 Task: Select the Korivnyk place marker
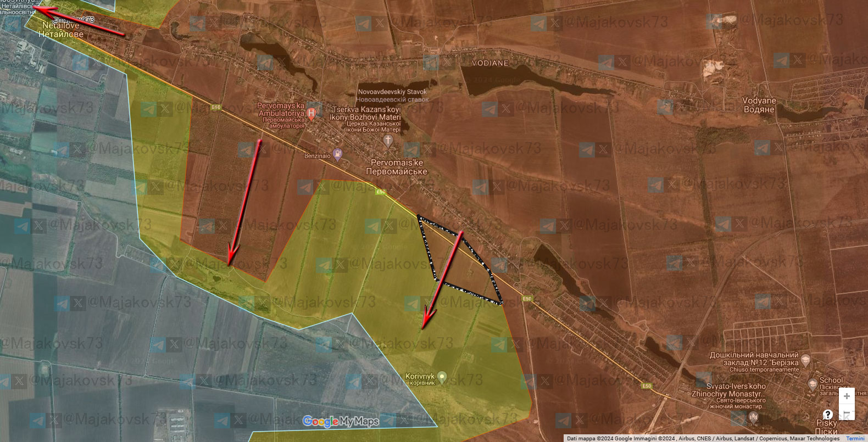point(442,378)
